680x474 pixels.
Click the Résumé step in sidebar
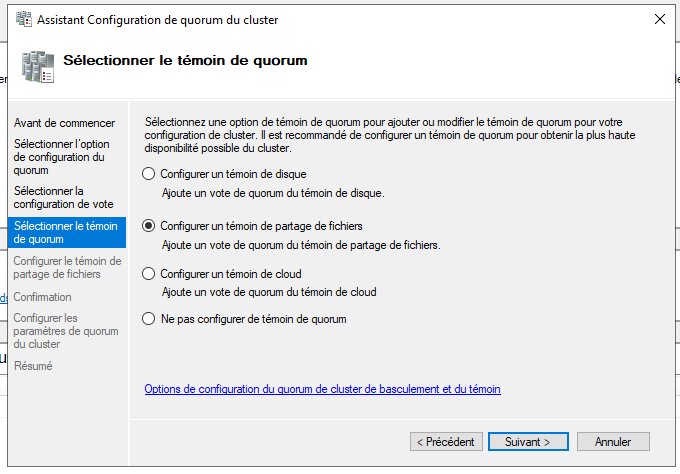coord(33,366)
